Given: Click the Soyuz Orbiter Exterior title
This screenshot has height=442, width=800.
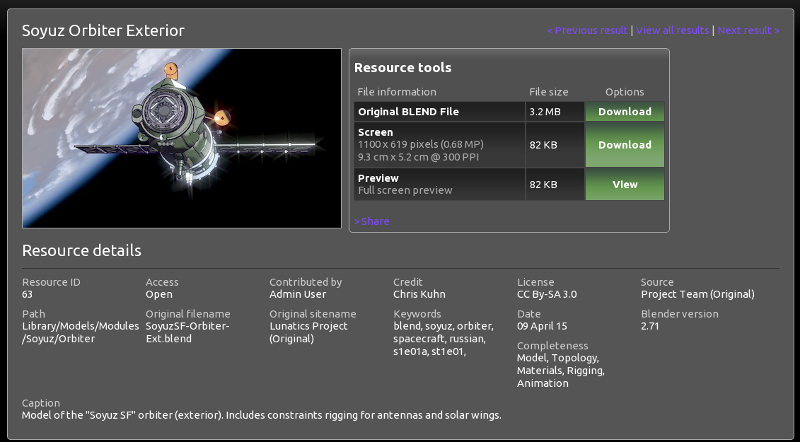Looking at the screenshot, I should [103, 30].
